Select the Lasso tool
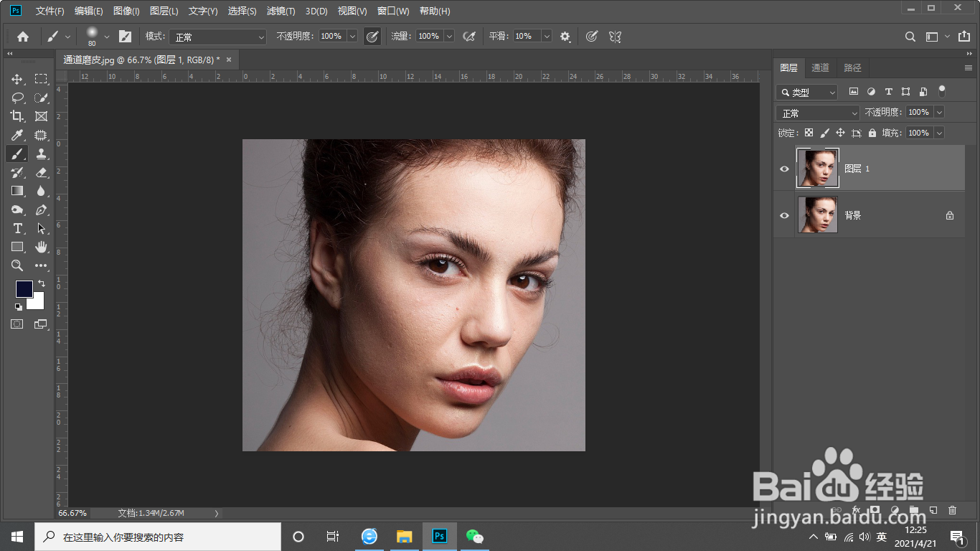The height and width of the screenshot is (551, 980). [17, 98]
